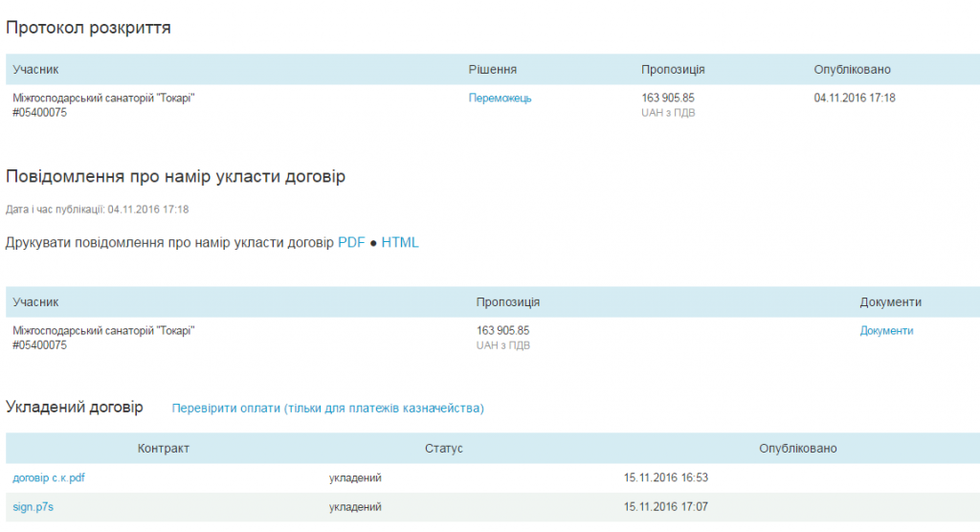Click the Дата і час публікації line
The width and height of the screenshot is (980, 532).
tap(98, 210)
